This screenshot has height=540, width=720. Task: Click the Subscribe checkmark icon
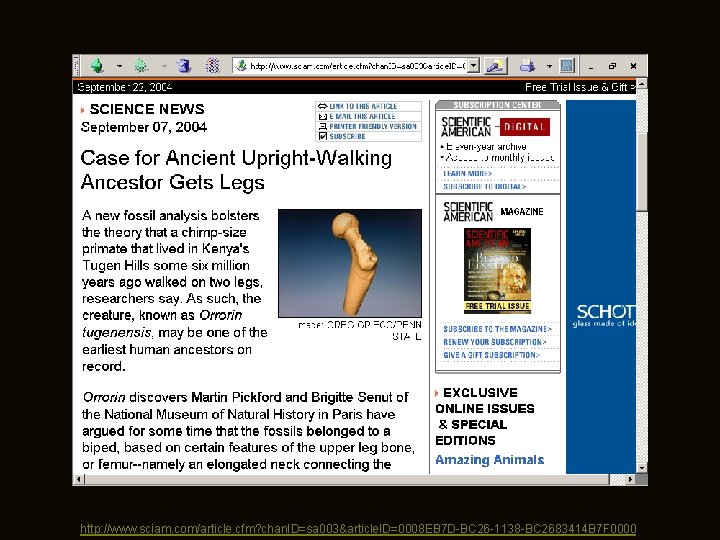[x=322, y=136]
